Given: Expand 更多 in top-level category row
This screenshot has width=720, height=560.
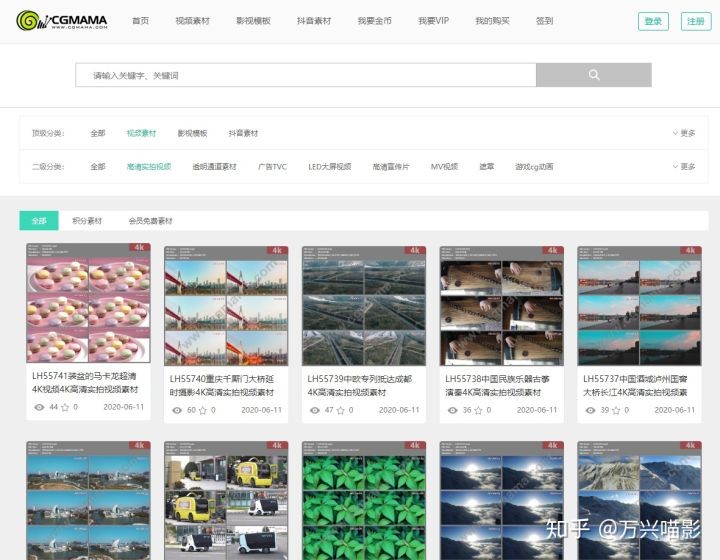Looking at the screenshot, I should click(684, 133).
